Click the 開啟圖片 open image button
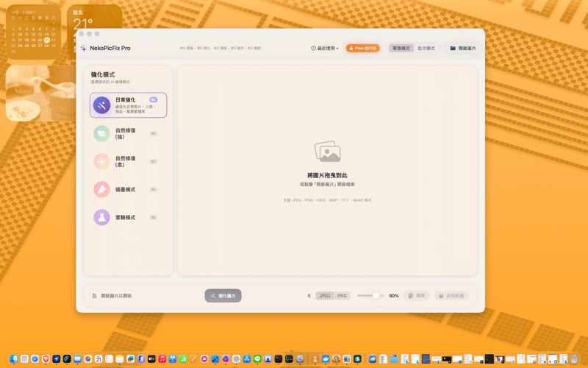The image size is (588, 368). 463,48
